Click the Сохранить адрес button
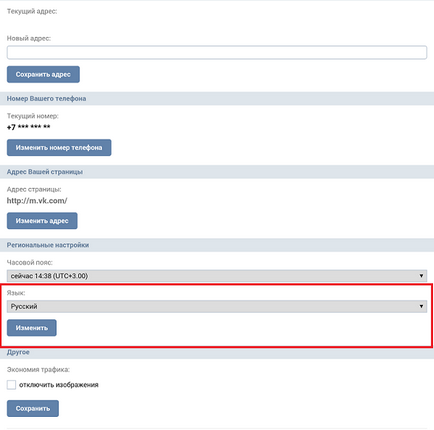434x430 pixels. pos(43,74)
